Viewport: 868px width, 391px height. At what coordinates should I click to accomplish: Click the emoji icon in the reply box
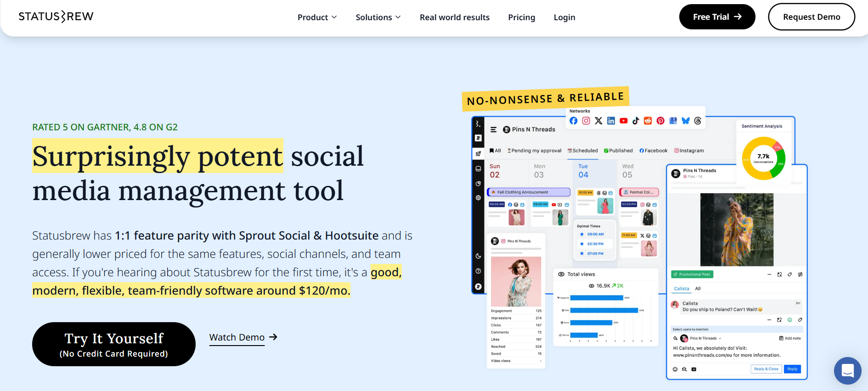coord(675,369)
